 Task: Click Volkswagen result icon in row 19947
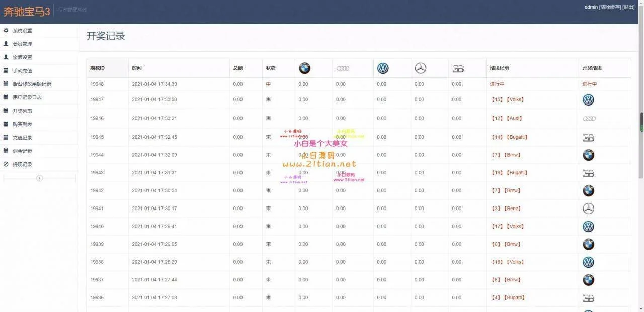588,100
